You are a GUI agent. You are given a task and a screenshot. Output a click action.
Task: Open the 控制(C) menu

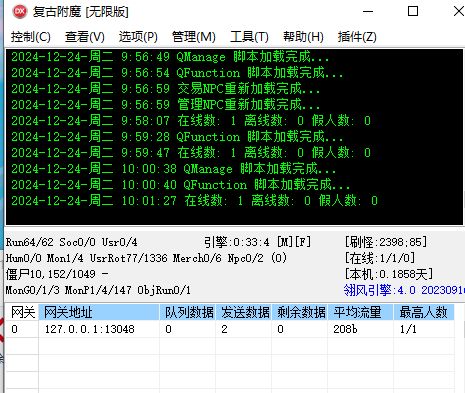click(31, 36)
